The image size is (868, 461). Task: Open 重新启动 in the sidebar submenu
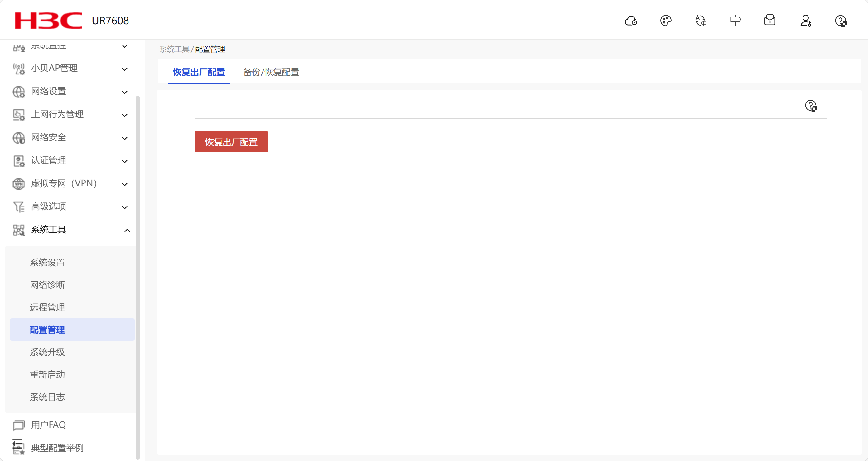point(47,374)
